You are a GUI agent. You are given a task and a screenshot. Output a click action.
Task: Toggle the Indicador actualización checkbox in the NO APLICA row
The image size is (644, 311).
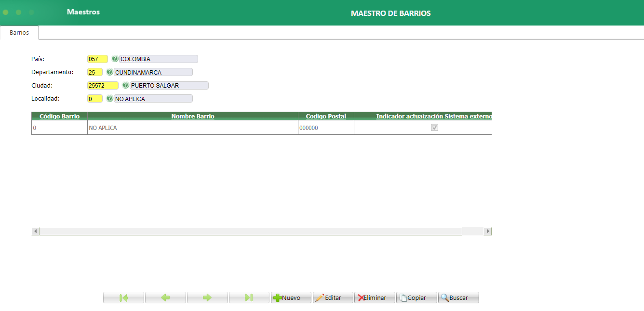(x=434, y=128)
